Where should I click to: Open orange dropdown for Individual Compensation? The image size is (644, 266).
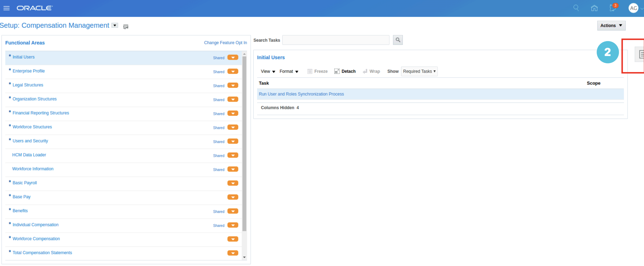click(233, 225)
